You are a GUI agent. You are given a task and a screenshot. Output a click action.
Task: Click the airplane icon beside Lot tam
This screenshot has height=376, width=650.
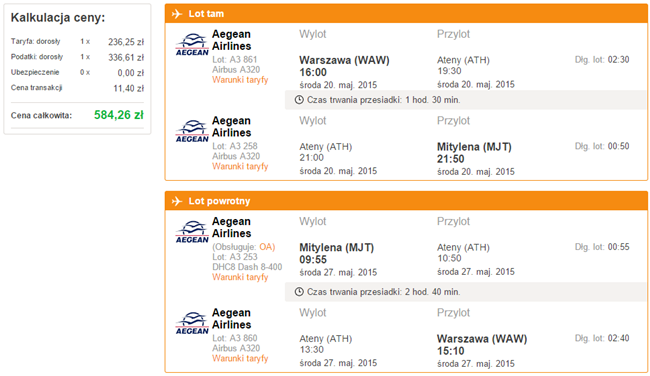coord(177,14)
